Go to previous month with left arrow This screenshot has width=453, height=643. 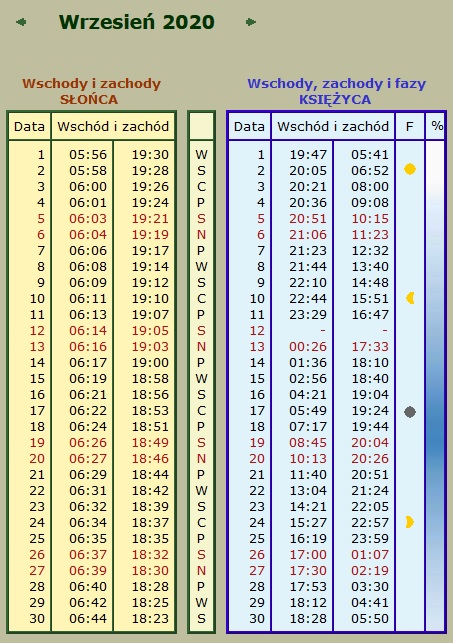pos(21,22)
